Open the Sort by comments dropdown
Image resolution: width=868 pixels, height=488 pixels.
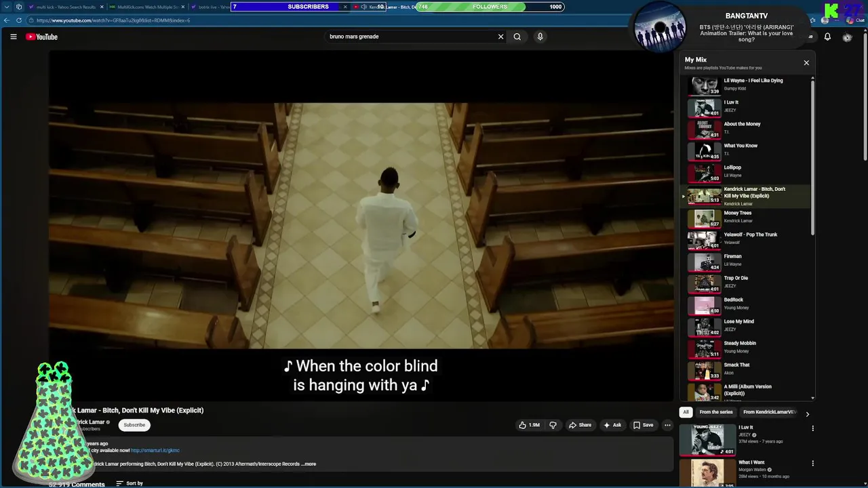(x=130, y=483)
